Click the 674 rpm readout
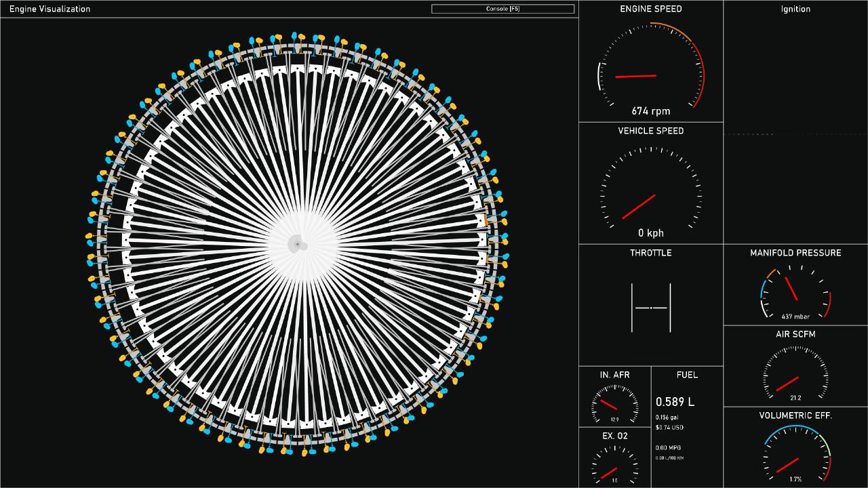This screenshot has width=868, height=488. point(651,111)
